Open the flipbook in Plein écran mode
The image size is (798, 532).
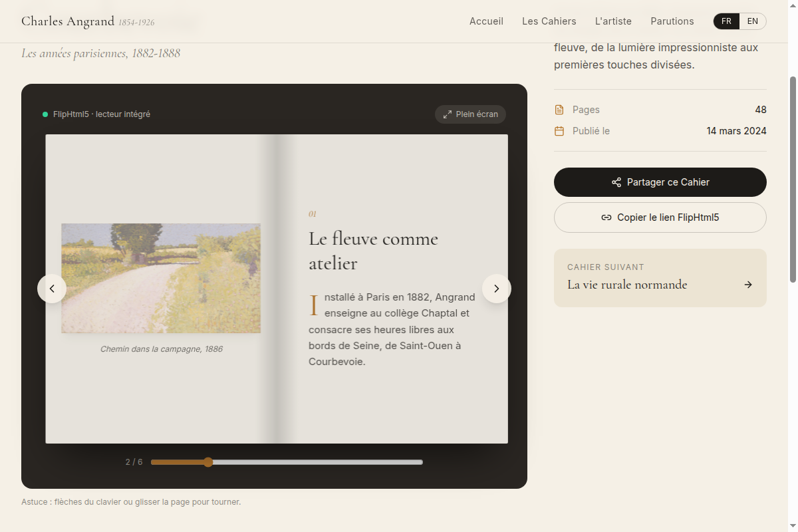470,114
